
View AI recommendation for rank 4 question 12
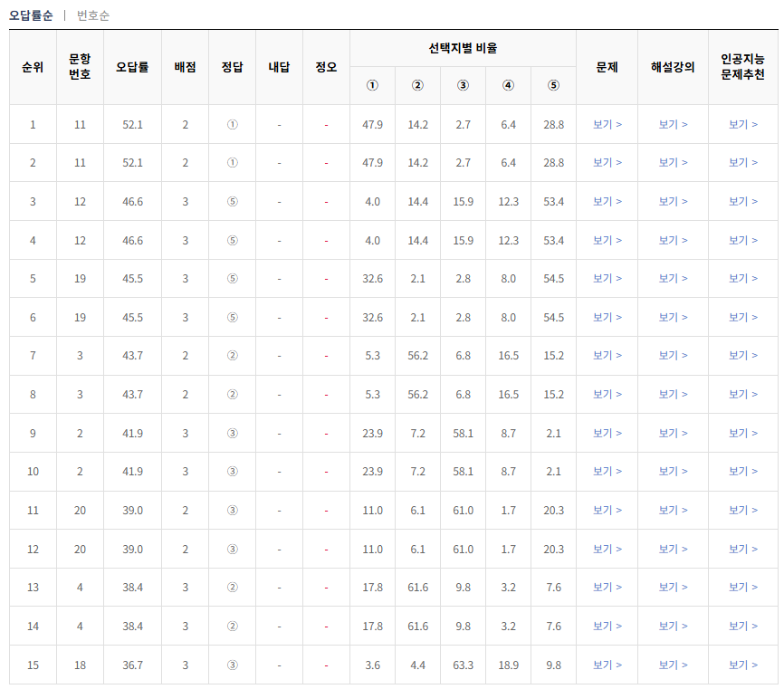coord(744,240)
